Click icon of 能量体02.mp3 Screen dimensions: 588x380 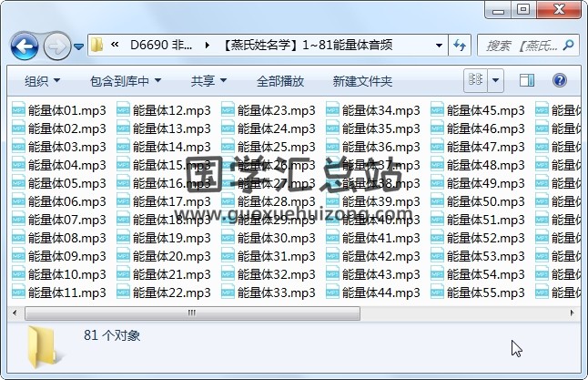(x=18, y=128)
